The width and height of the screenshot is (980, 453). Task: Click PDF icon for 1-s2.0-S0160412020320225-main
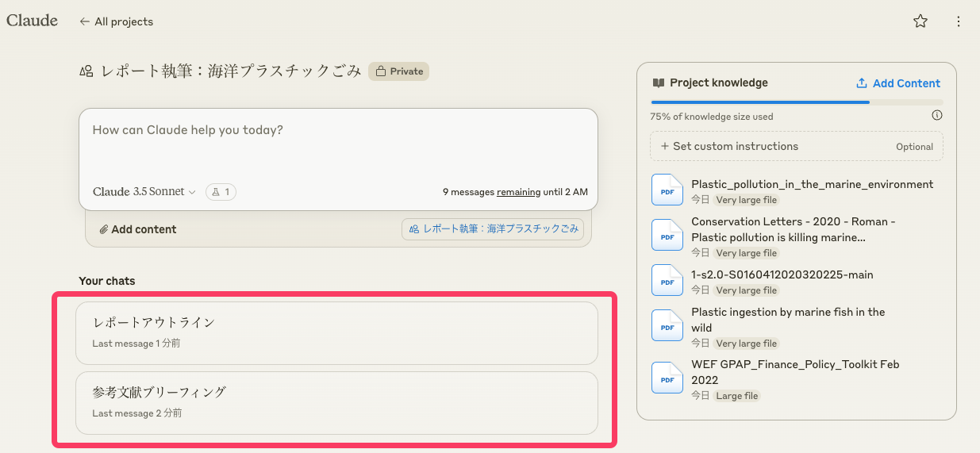667,281
